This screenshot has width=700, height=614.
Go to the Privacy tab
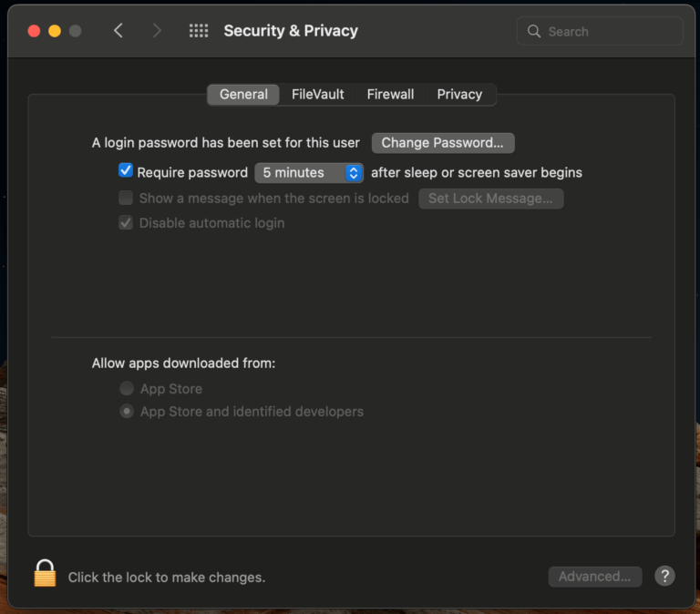459,95
